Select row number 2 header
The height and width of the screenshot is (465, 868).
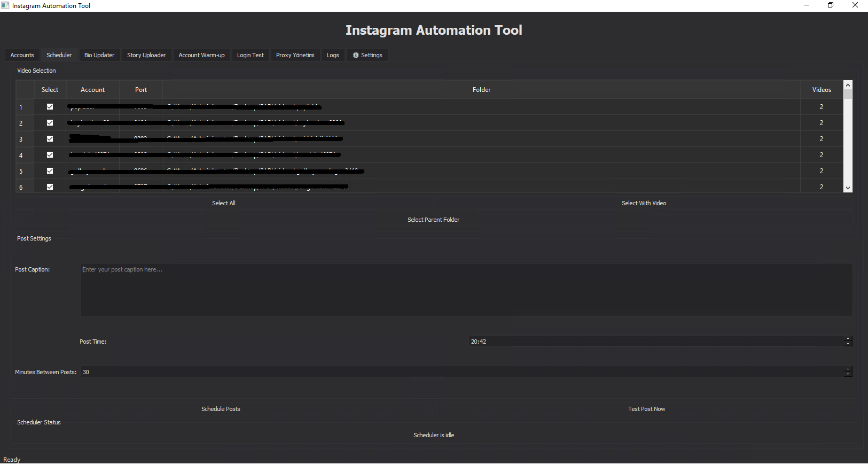[25, 123]
